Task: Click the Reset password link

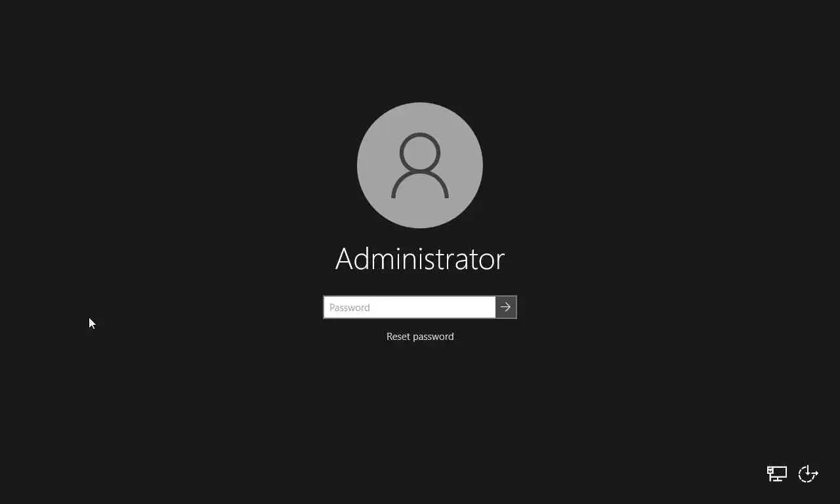Action: tap(420, 336)
